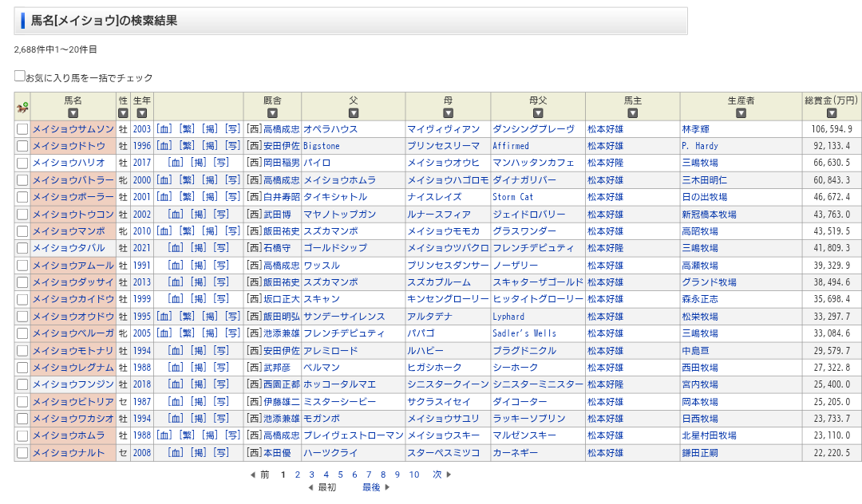Go to page 2 of results
862x504 pixels.
(297, 474)
